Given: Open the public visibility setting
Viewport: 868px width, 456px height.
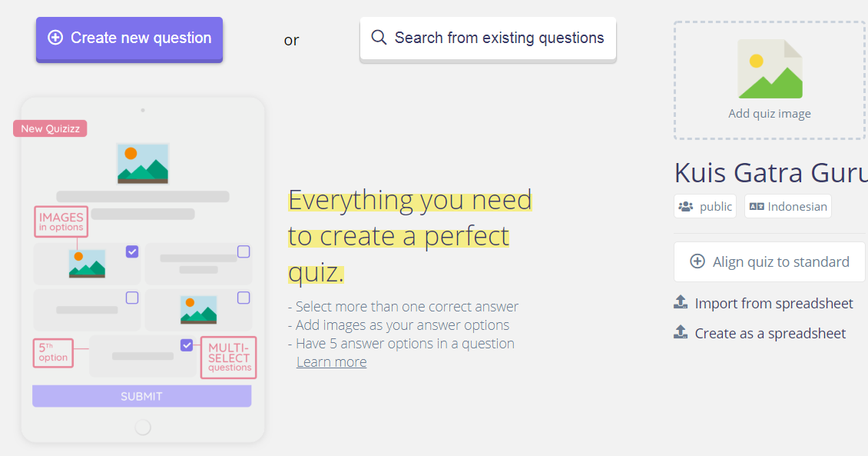Looking at the screenshot, I should (705, 206).
